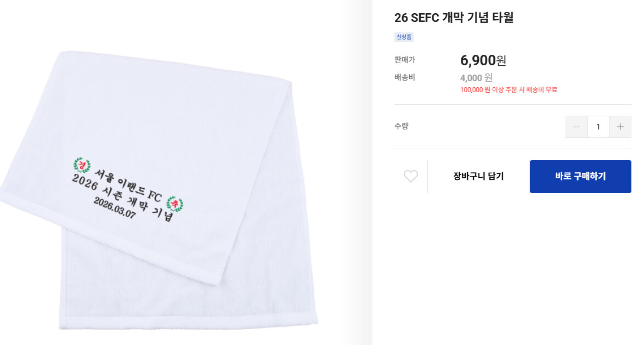Click the 4,000 원 shipping fee
644x345 pixels.
point(476,78)
